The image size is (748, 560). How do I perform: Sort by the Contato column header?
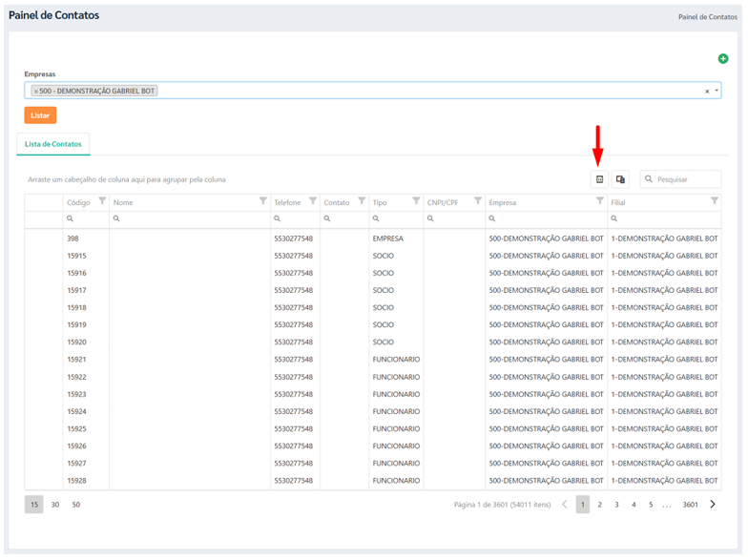coord(337,202)
